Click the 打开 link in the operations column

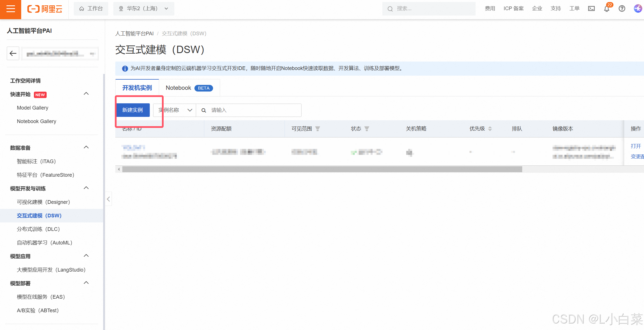(636, 146)
